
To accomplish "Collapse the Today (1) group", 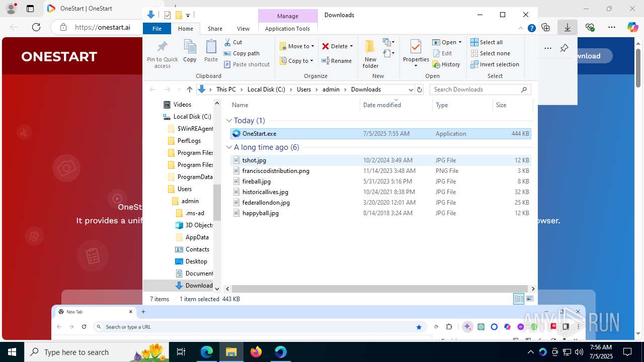I will [229, 121].
